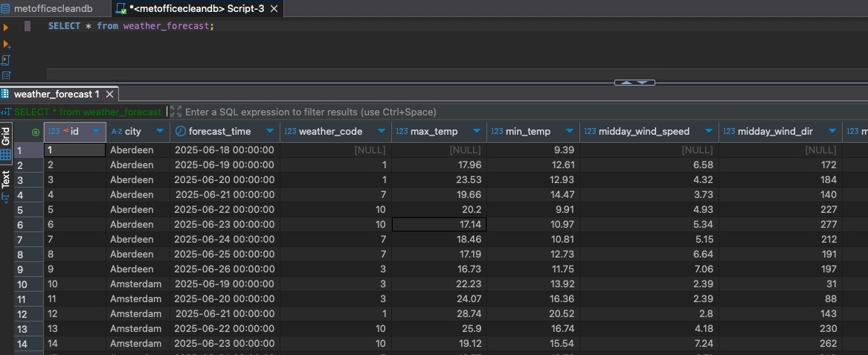This screenshot has height=355, width=868.
Task: Collapse or expand the results panel divider handle
Action: tap(634, 83)
